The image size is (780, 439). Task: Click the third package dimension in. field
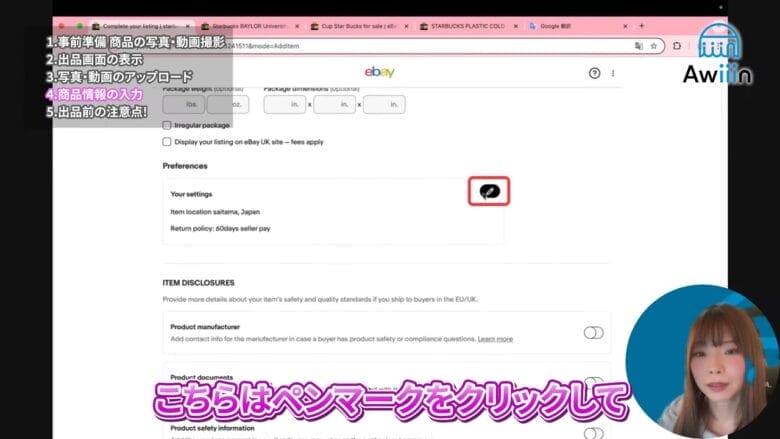[384, 104]
